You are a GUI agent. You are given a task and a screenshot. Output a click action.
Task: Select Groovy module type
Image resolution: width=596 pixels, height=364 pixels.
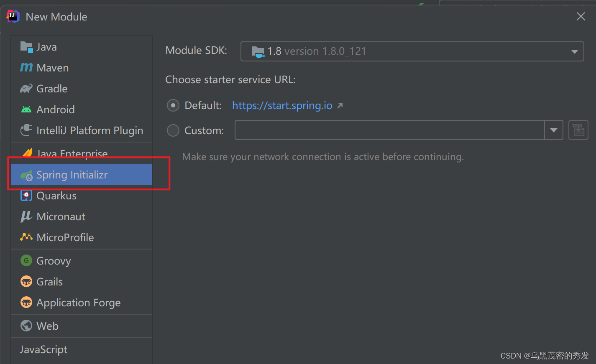82,261
